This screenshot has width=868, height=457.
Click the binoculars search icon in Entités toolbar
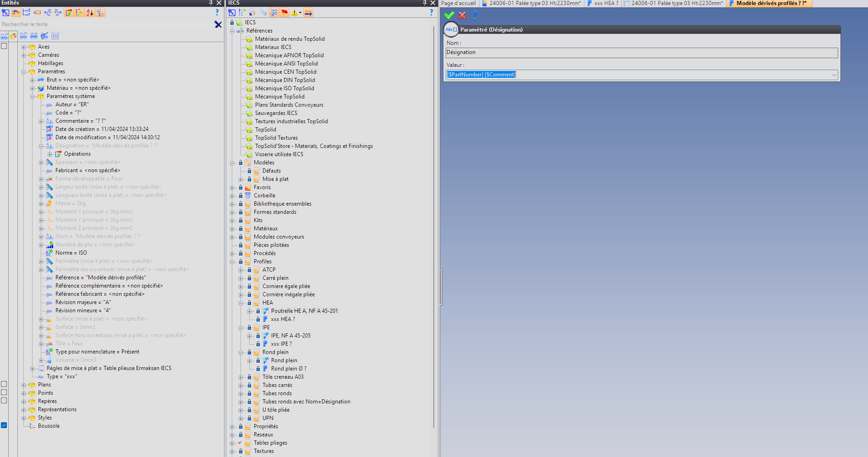tap(16, 12)
